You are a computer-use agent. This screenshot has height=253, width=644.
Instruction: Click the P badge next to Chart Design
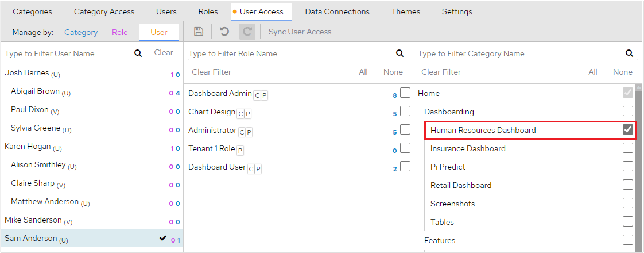(248, 114)
